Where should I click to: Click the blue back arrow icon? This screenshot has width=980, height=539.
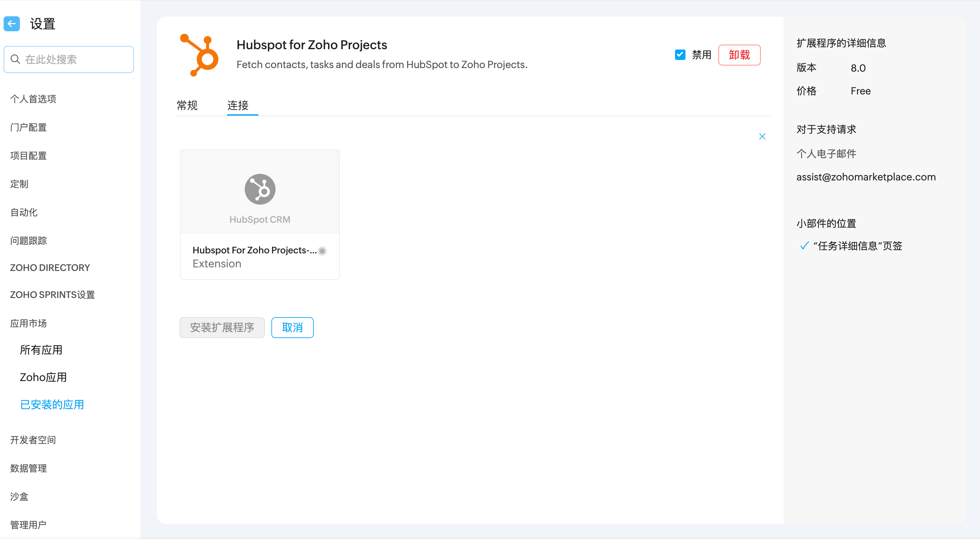[12, 24]
